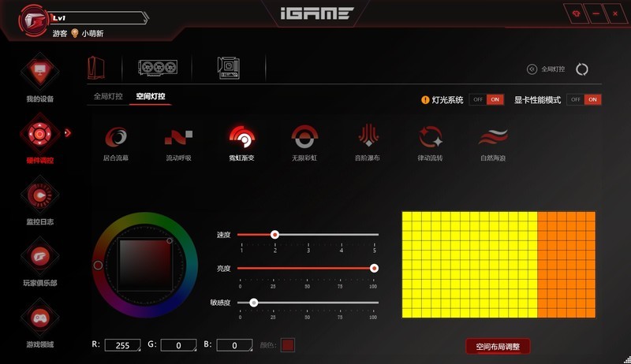Click the G value input field
The width and height of the screenshot is (631, 364).
tap(179, 345)
